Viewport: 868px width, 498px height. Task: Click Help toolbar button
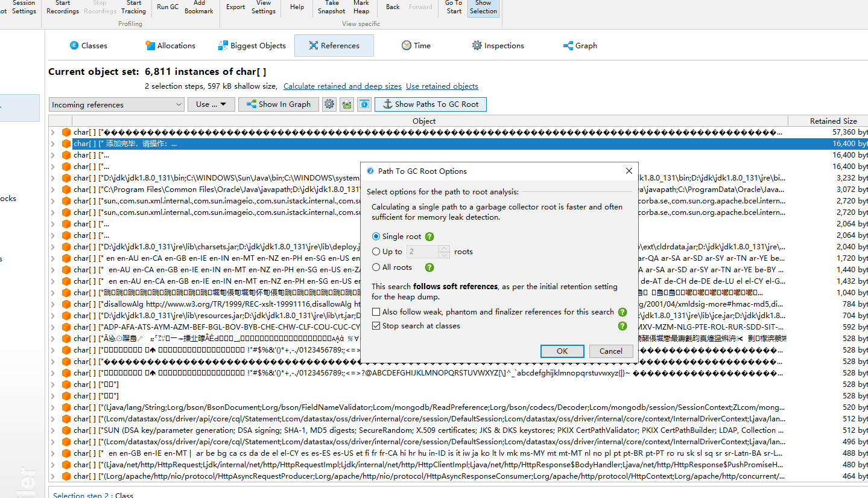[x=297, y=7]
